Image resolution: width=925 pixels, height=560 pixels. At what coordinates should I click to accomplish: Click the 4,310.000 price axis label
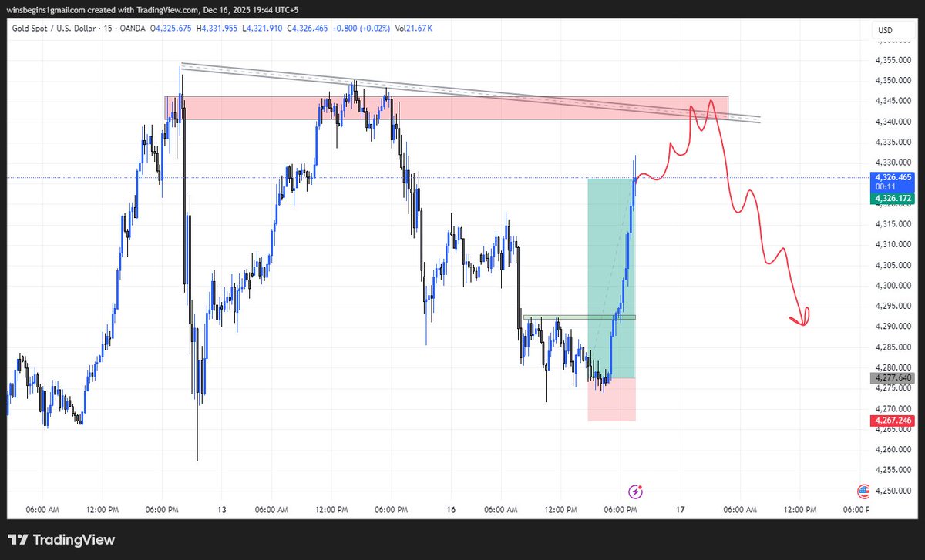click(x=894, y=245)
